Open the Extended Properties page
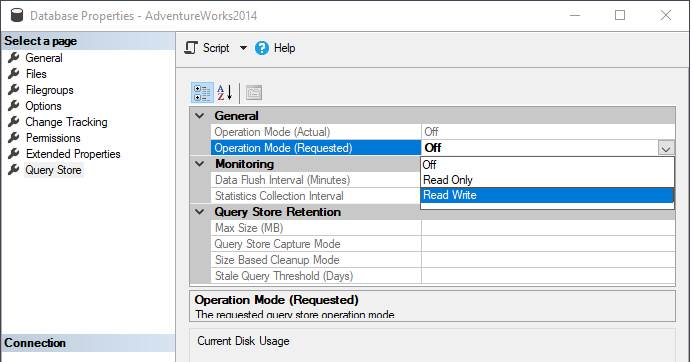Image resolution: width=693 pixels, height=362 pixels. pyautogui.click(x=73, y=154)
